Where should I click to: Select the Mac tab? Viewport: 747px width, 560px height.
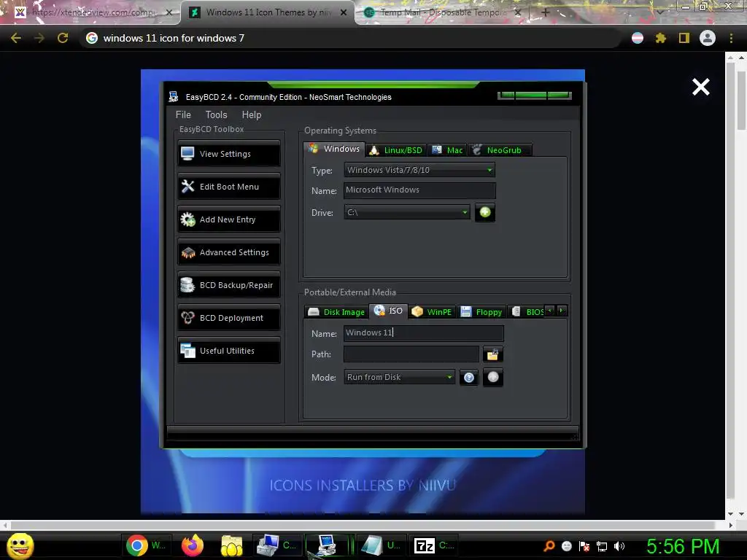(447, 150)
